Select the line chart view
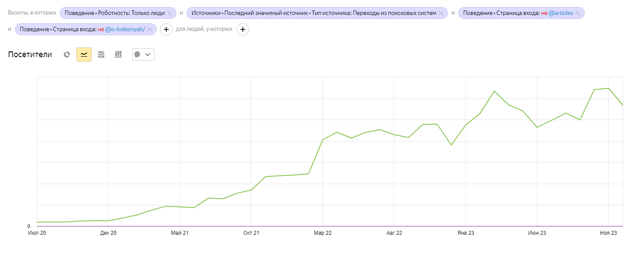The image size is (644, 273). (x=84, y=55)
